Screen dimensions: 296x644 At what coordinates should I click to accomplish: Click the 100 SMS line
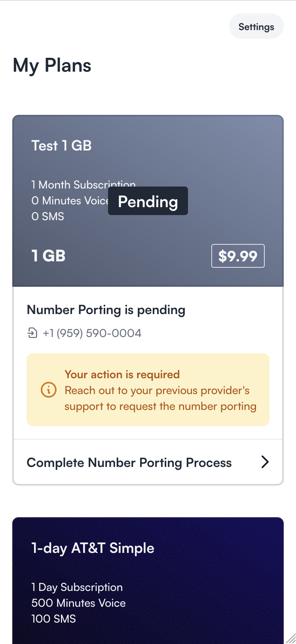[54, 619]
